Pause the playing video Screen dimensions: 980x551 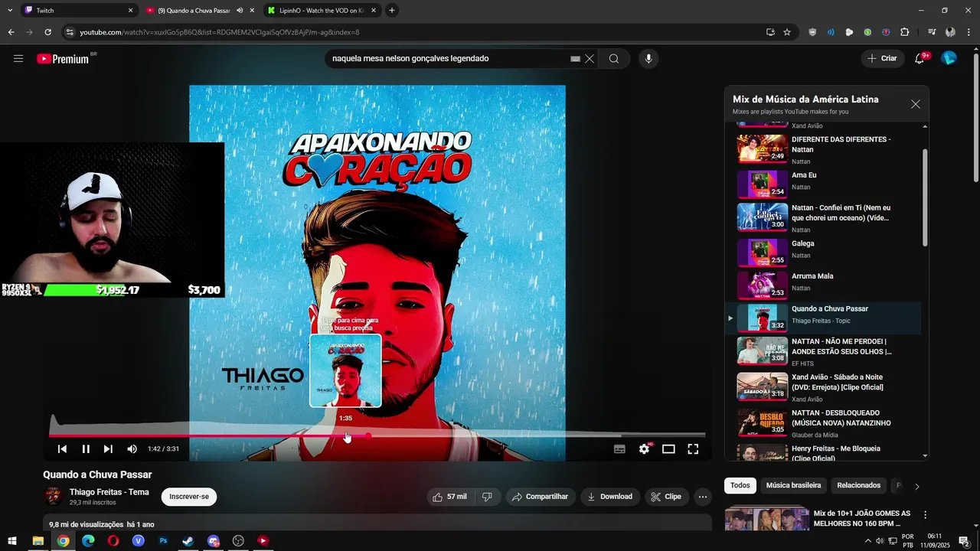click(x=86, y=449)
